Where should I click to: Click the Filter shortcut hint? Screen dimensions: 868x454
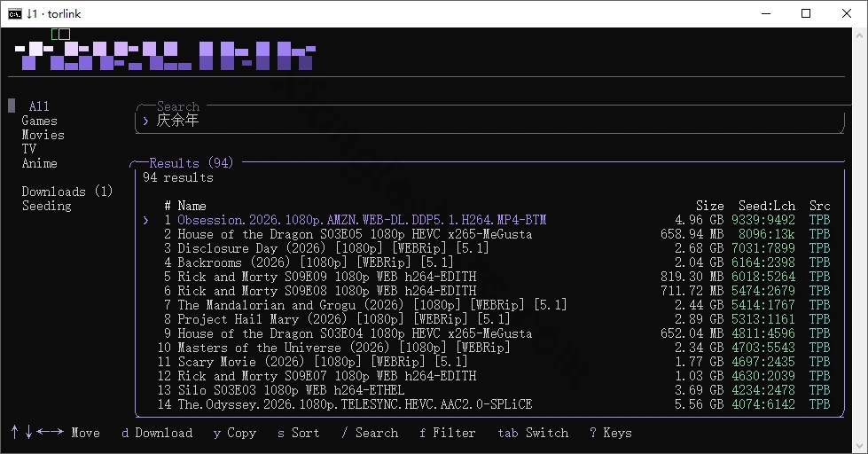447,433
